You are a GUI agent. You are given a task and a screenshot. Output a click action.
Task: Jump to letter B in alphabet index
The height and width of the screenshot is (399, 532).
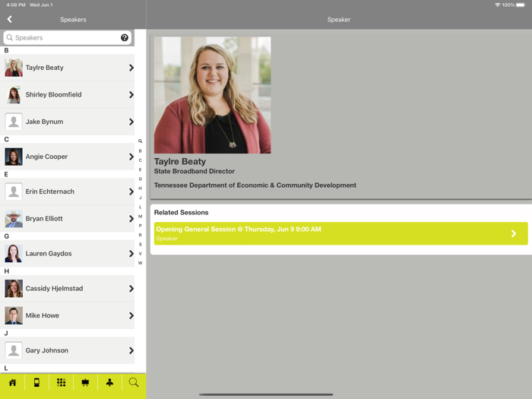click(140, 151)
